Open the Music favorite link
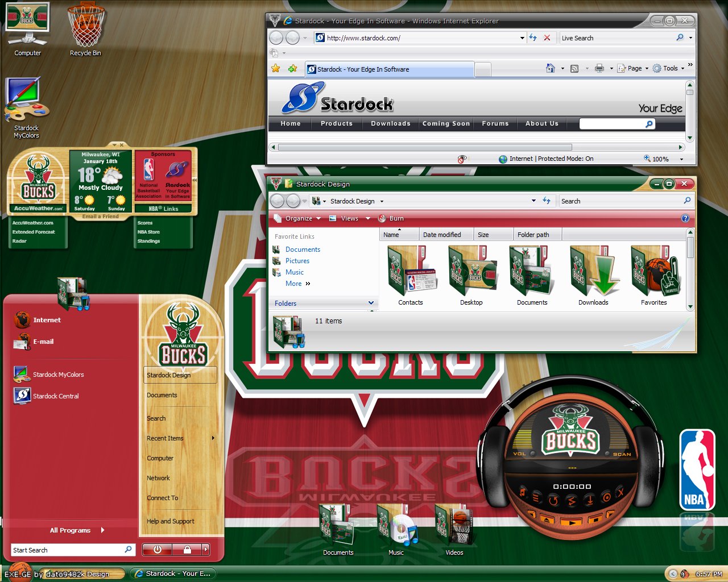This screenshot has height=582, width=728. click(x=295, y=272)
